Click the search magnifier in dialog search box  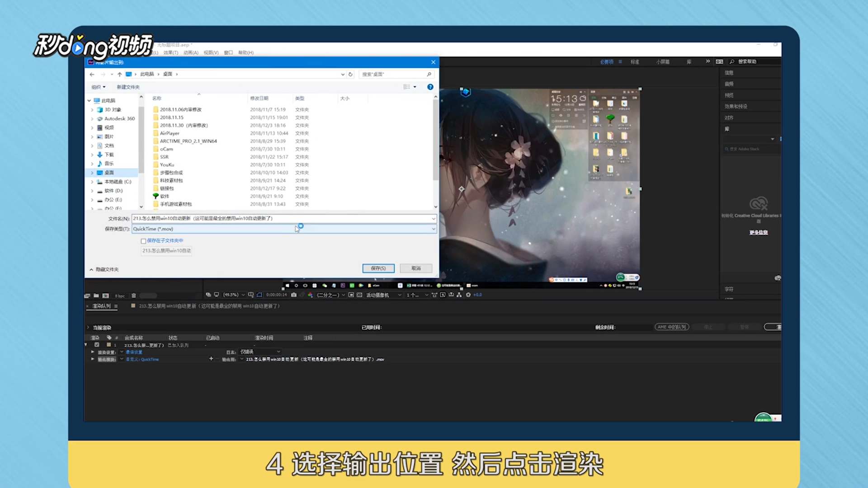click(x=429, y=74)
